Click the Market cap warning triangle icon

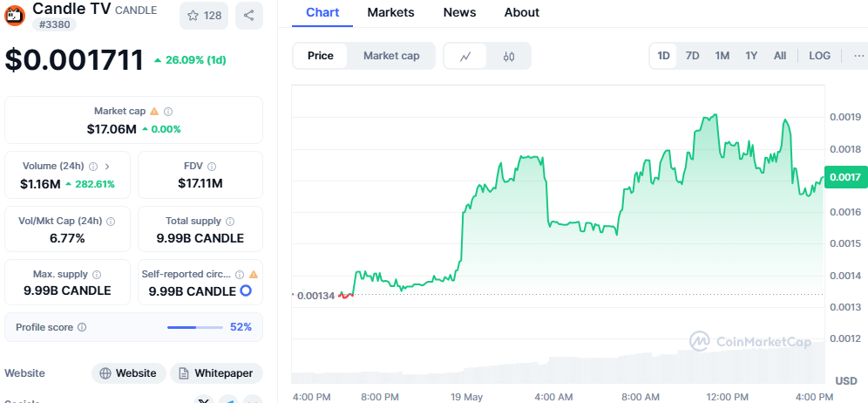(154, 112)
